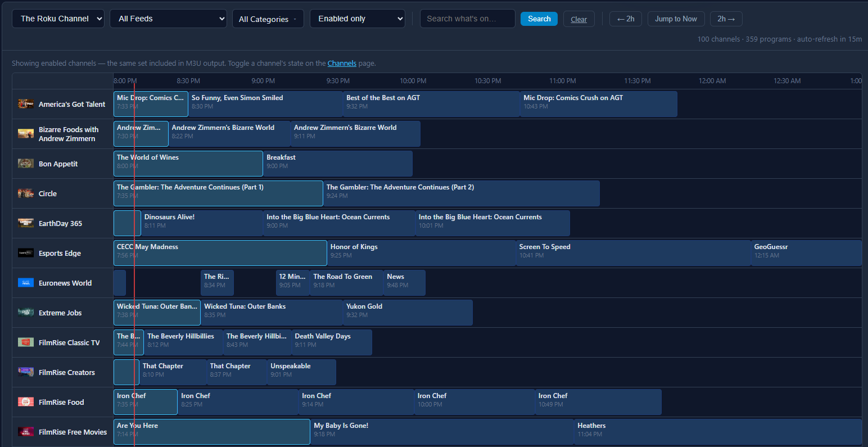Screen dimensions: 868x447
Task: Click the Search what's on input field
Action: point(468,19)
